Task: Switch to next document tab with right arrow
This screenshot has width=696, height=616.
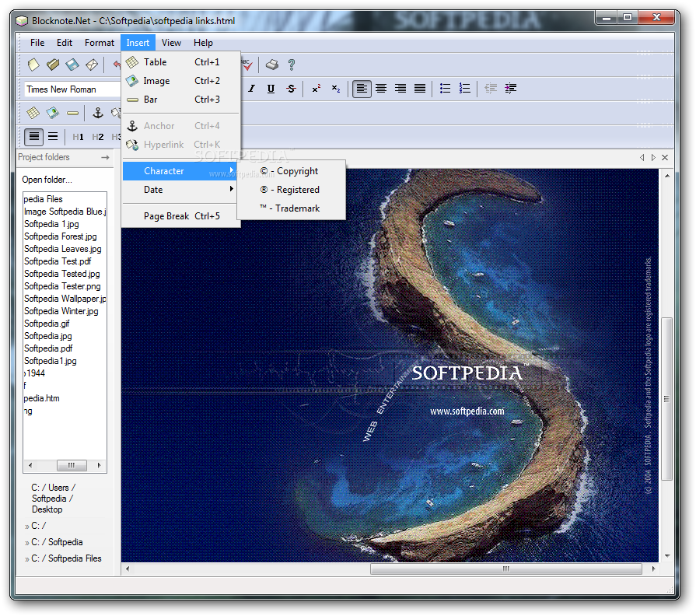Action: click(x=653, y=158)
